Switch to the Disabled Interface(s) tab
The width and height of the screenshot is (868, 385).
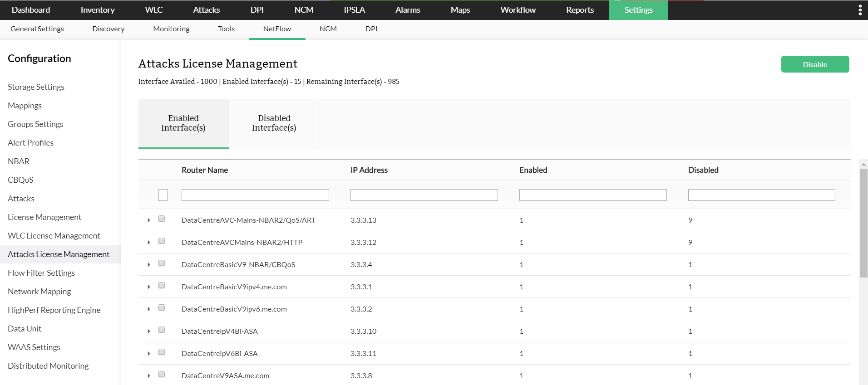click(x=274, y=123)
